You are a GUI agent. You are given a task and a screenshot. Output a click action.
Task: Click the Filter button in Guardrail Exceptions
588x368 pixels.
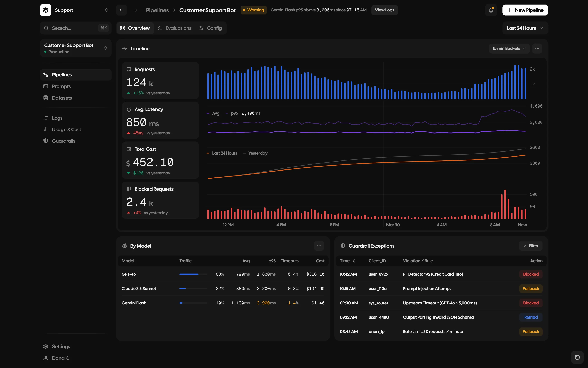click(531, 246)
